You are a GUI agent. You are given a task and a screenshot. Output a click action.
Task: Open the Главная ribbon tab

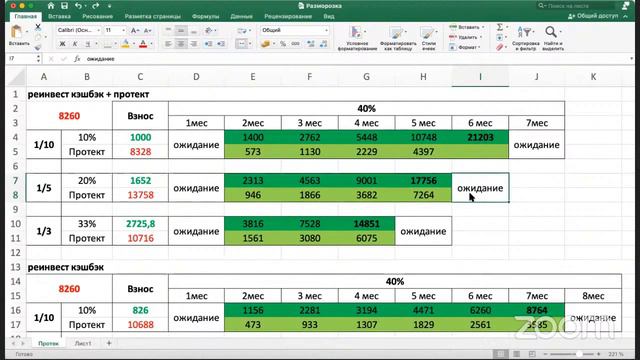25,16
